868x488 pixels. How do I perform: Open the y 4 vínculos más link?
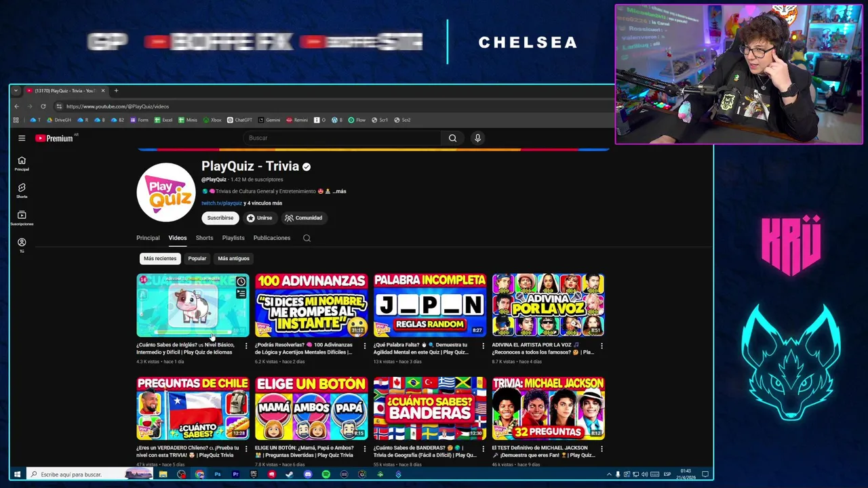point(263,203)
